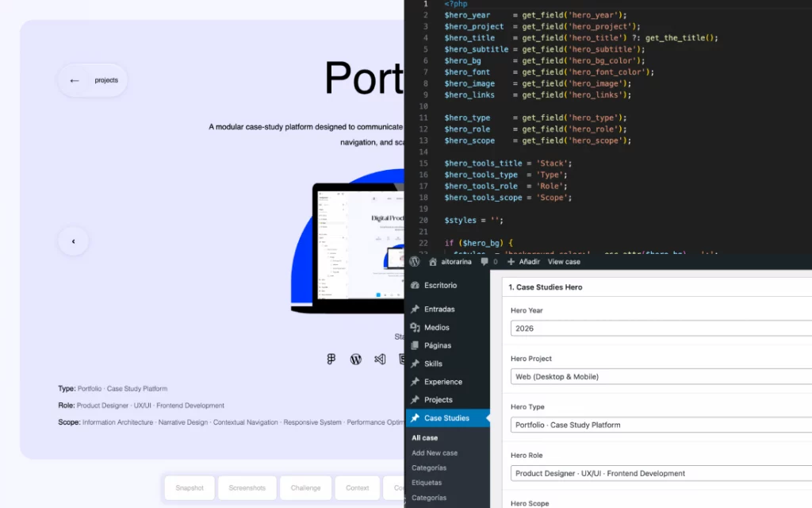Select All case in the submenu

(425, 437)
